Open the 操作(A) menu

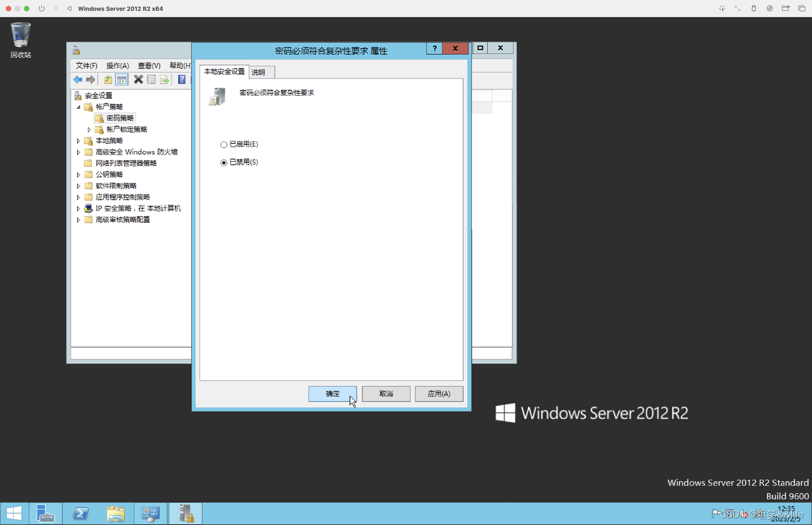click(x=117, y=65)
